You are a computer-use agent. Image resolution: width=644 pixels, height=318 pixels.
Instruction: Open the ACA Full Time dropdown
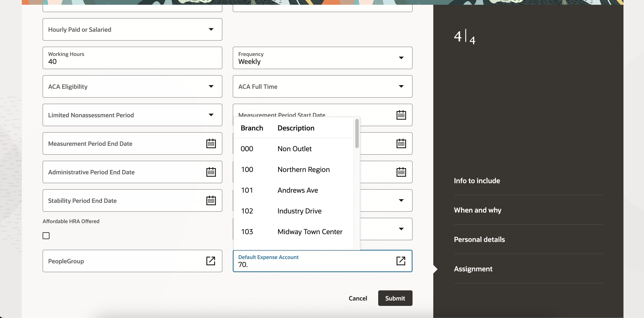point(401,86)
